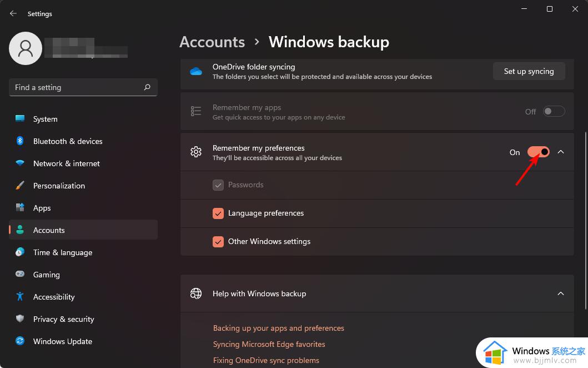This screenshot has height=368, width=588.
Task: Click the Find a setting search box
Action: click(x=83, y=87)
